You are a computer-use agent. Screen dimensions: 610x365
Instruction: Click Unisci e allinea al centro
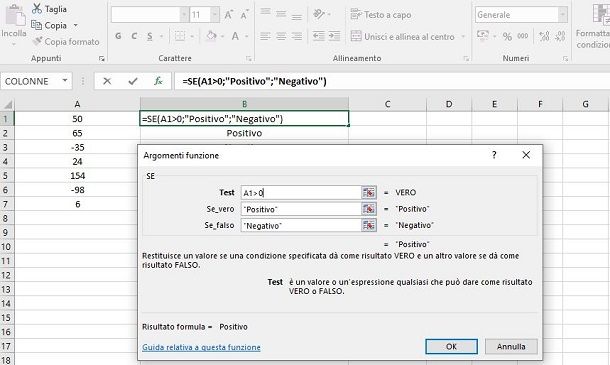click(x=403, y=37)
